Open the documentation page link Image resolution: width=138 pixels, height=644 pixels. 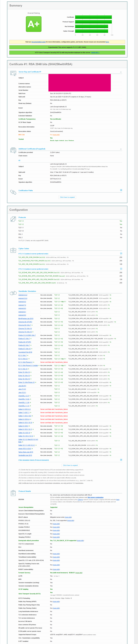38,42
